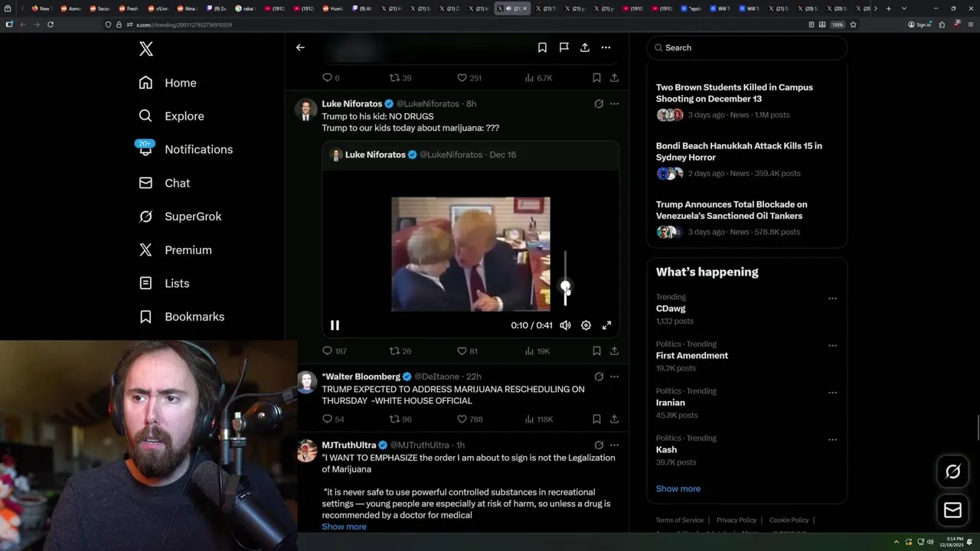
Task: Open video settings gear
Action: [586, 325]
